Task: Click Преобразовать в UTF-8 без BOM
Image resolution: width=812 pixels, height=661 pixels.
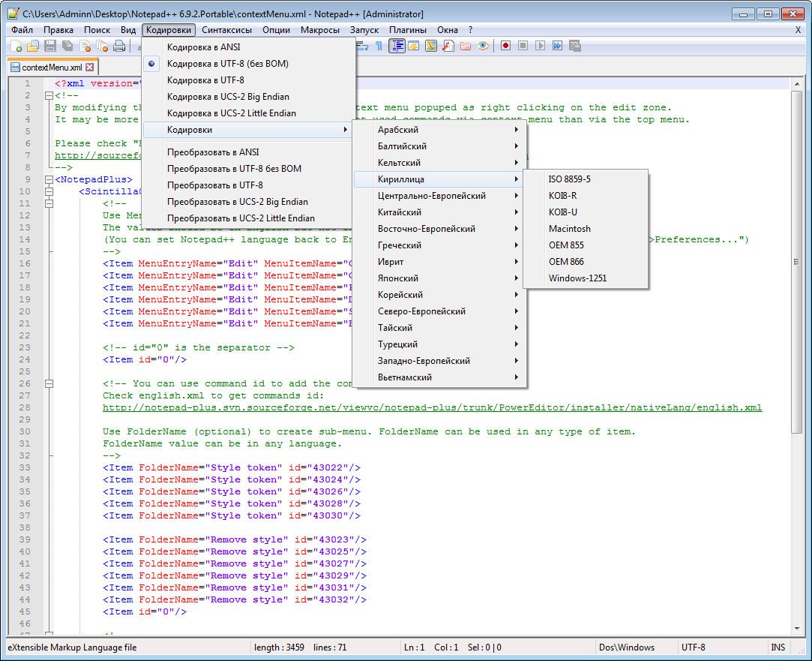Action: tap(234, 169)
